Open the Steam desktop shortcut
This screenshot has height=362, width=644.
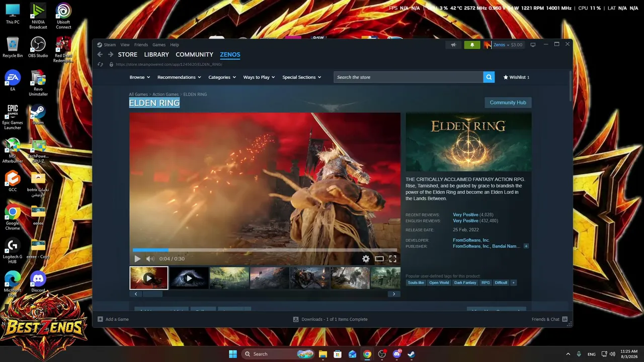coord(38,114)
